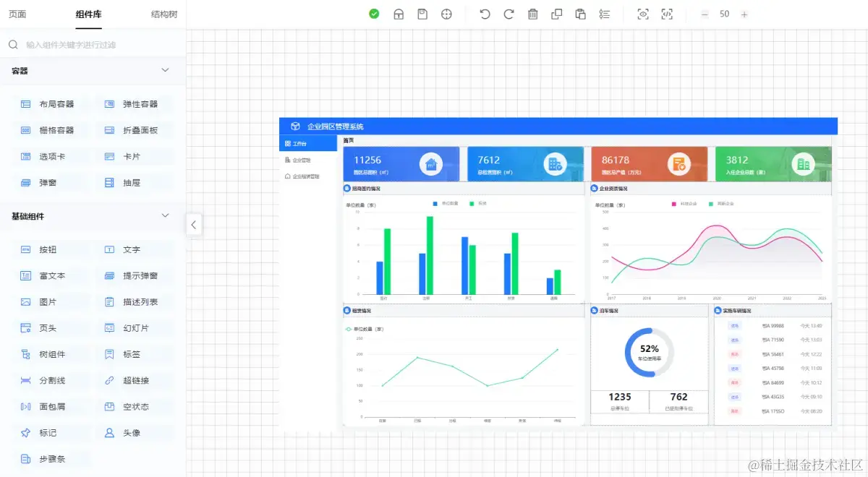
Task: Click the crosshair target icon in the toolbar
Action: (x=446, y=14)
